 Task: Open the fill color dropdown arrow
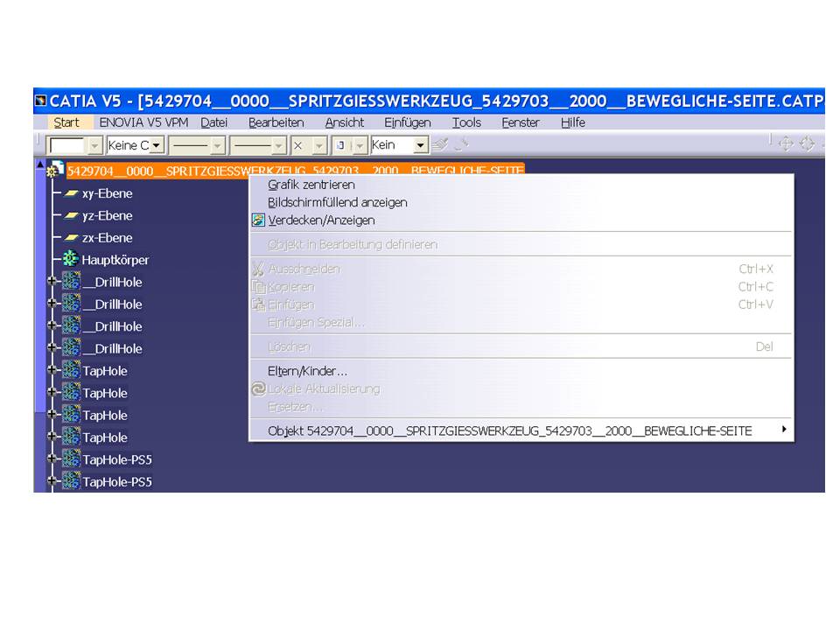tap(94, 145)
